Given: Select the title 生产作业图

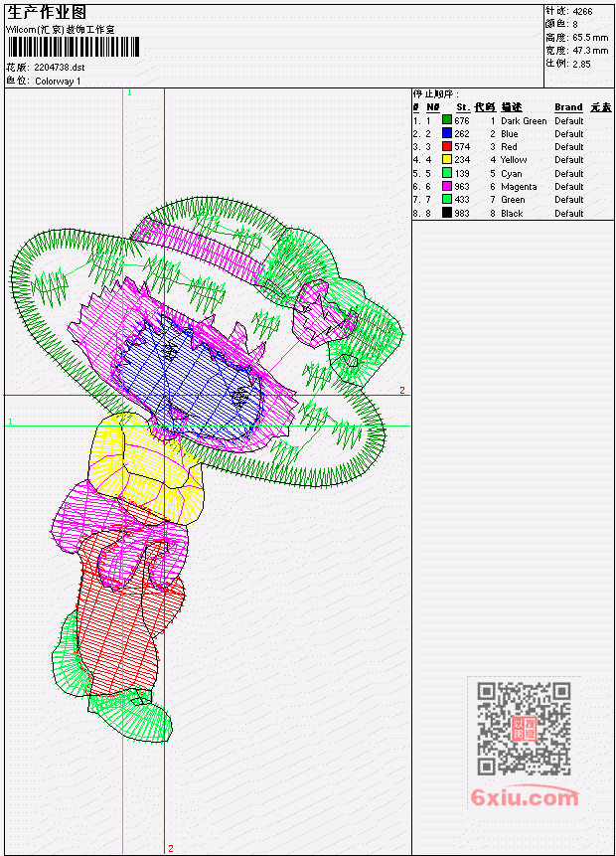Looking at the screenshot, I should [47, 13].
